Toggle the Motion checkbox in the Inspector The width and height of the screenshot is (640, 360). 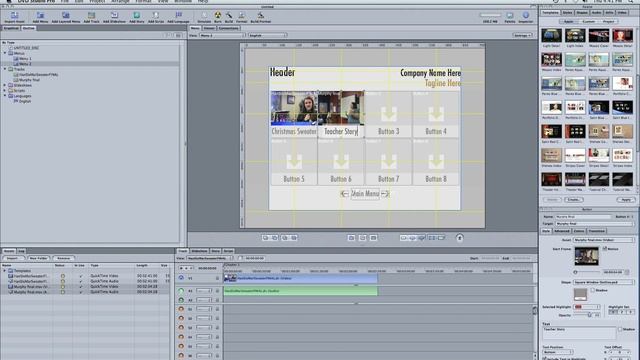[605, 249]
